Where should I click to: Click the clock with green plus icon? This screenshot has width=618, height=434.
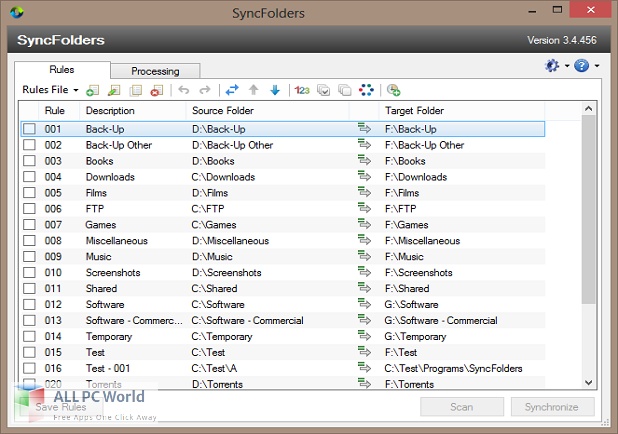click(393, 90)
